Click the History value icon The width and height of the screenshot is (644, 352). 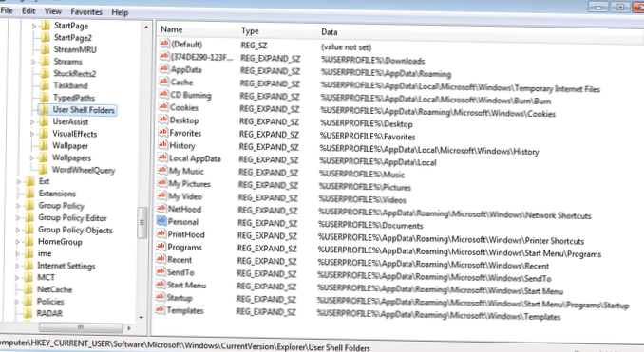(x=162, y=145)
